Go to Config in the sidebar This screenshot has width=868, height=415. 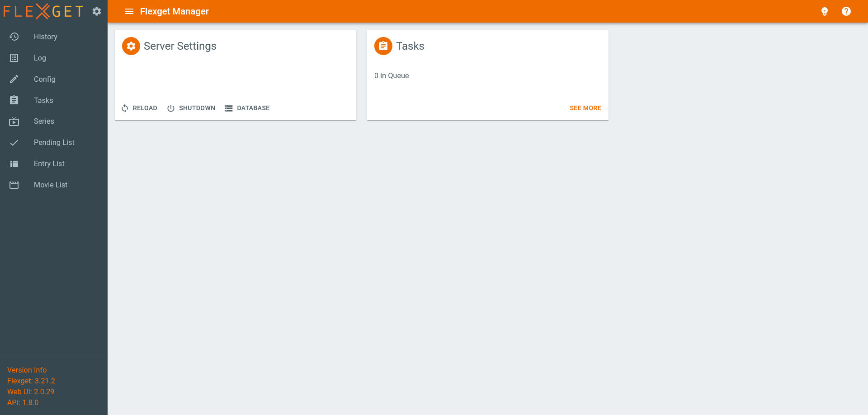54,79
